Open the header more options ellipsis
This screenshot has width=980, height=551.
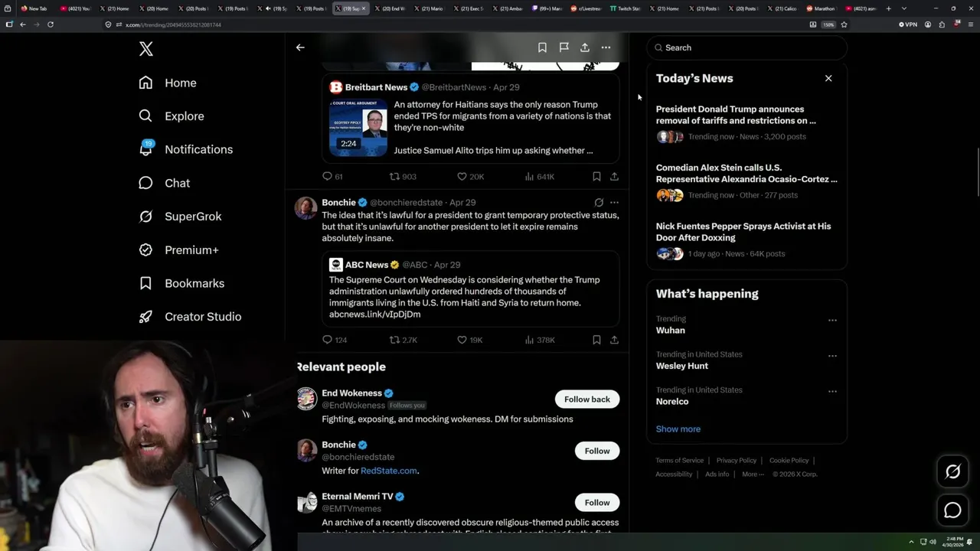pyautogui.click(x=606, y=47)
